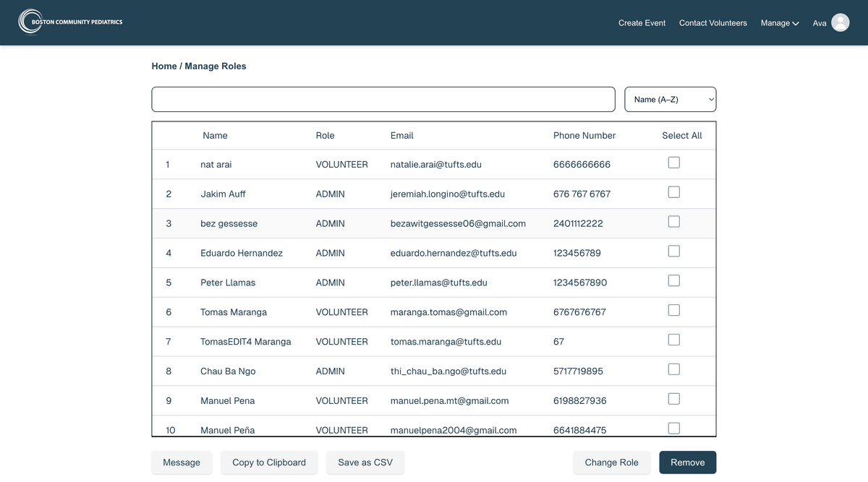Click the Change Role button
The height and width of the screenshot is (482, 868).
click(x=611, y=462)
